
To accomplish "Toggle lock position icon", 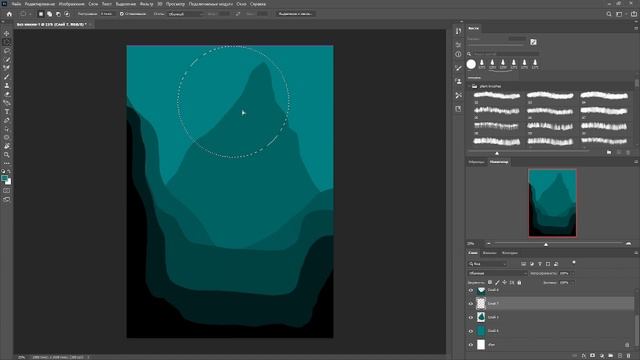I will pyautogui.click(x=504, y=282).
